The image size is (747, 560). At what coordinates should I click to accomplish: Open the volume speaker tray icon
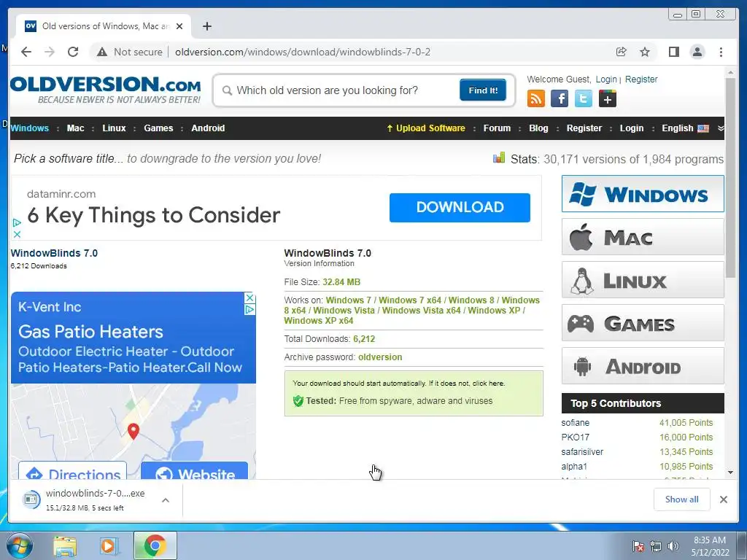(x=673, y=546)
